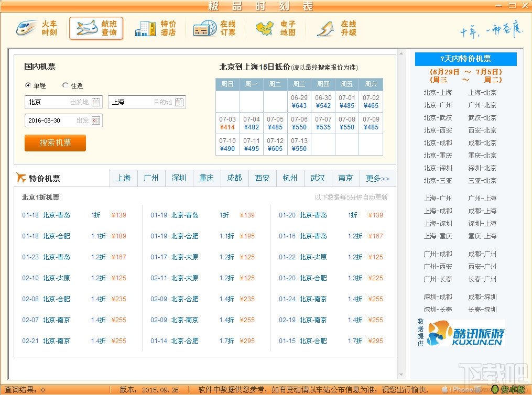Select the 单程 one-way radio button
Image resolution: width=532 pixels, height=395 pixels.
pyautogui.click(x=28, y=85)
